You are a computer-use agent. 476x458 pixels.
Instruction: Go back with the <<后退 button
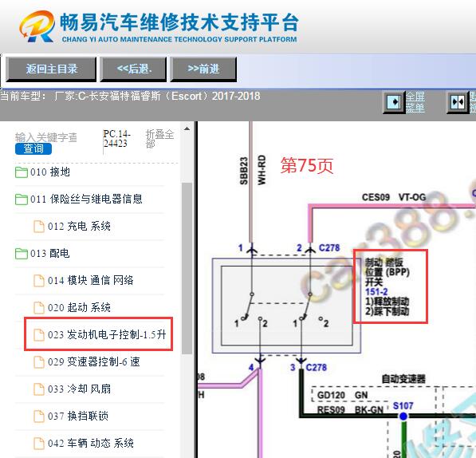click(x=134, y=69)
